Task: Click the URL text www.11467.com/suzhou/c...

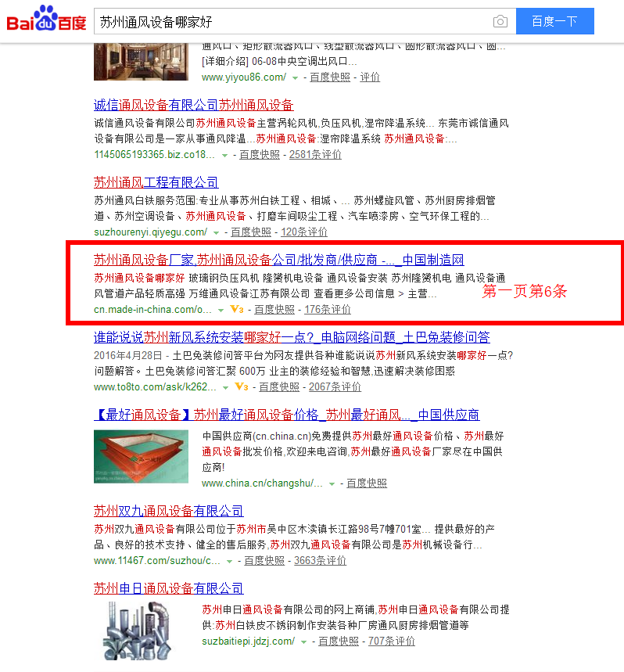Action: click(x=156, y=561)
